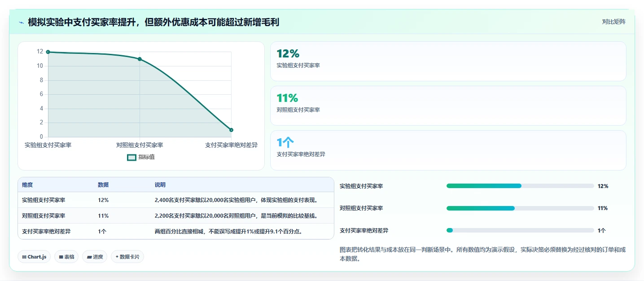Click the 1个 cell in table
The height and width of the screenshot is (281, 644).
(x=102, y=232)
